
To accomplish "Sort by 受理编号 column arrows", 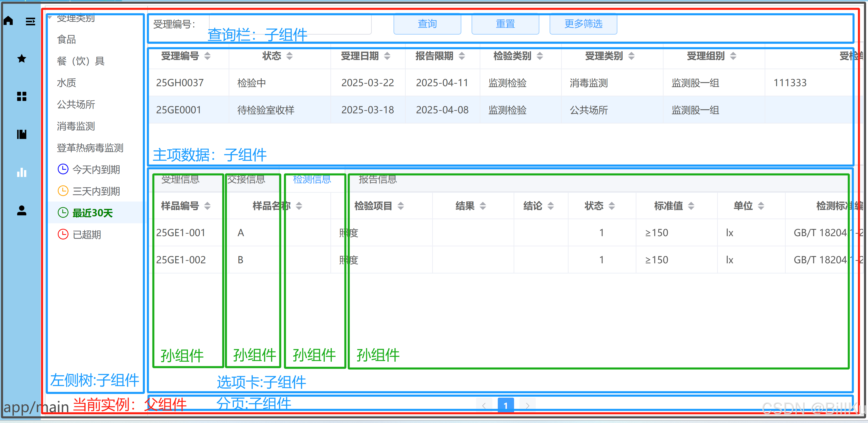I will pyautogui.click(x=208, y=56).
